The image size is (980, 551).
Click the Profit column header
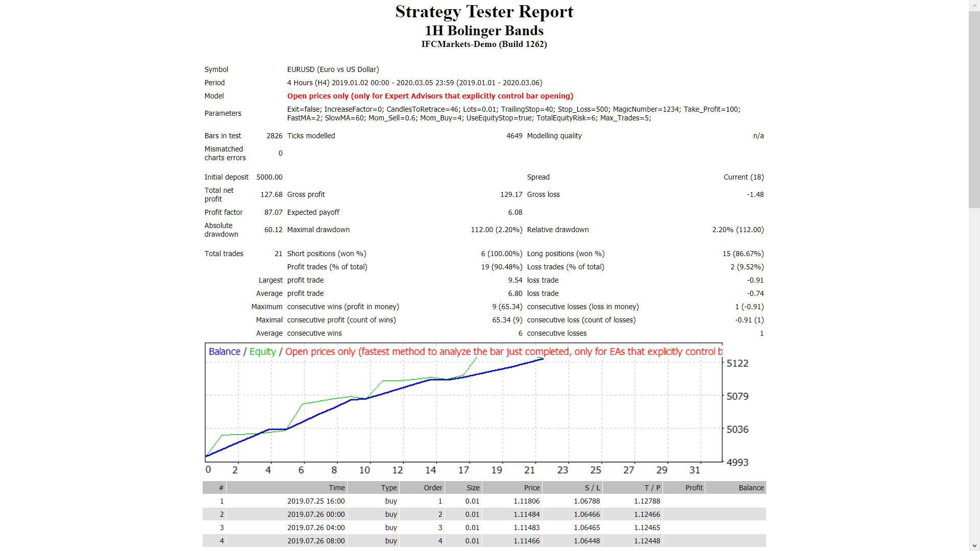tap(694, 487)
